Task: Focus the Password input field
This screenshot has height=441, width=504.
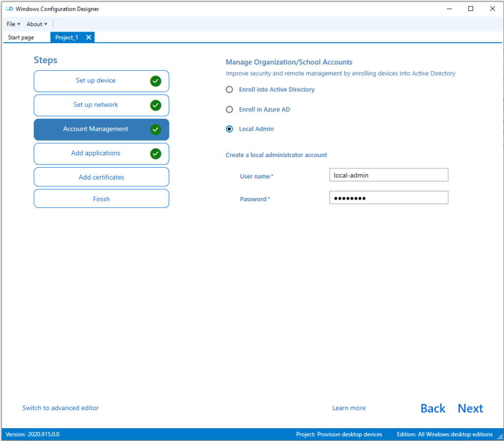Action: pyautogui.click(x=388, y=198)
